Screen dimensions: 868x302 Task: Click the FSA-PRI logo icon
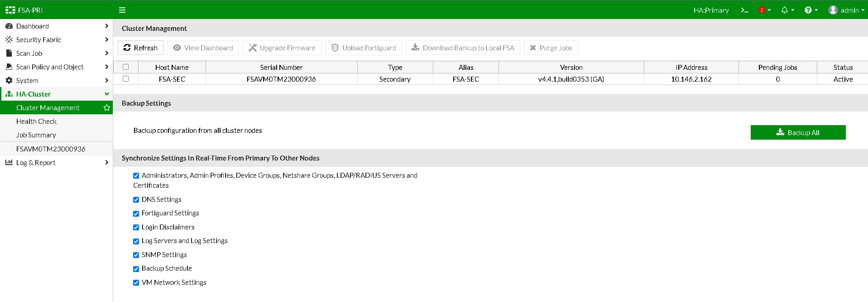10,10
